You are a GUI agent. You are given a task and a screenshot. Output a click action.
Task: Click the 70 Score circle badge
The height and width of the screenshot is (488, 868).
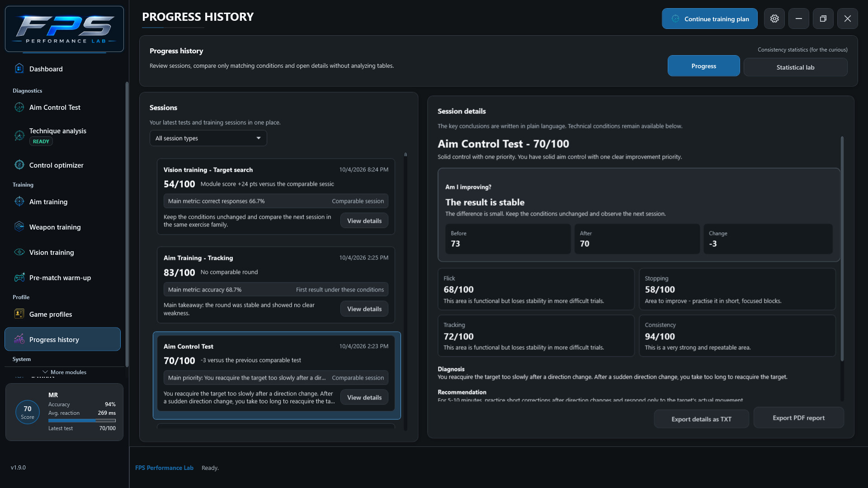28,412
